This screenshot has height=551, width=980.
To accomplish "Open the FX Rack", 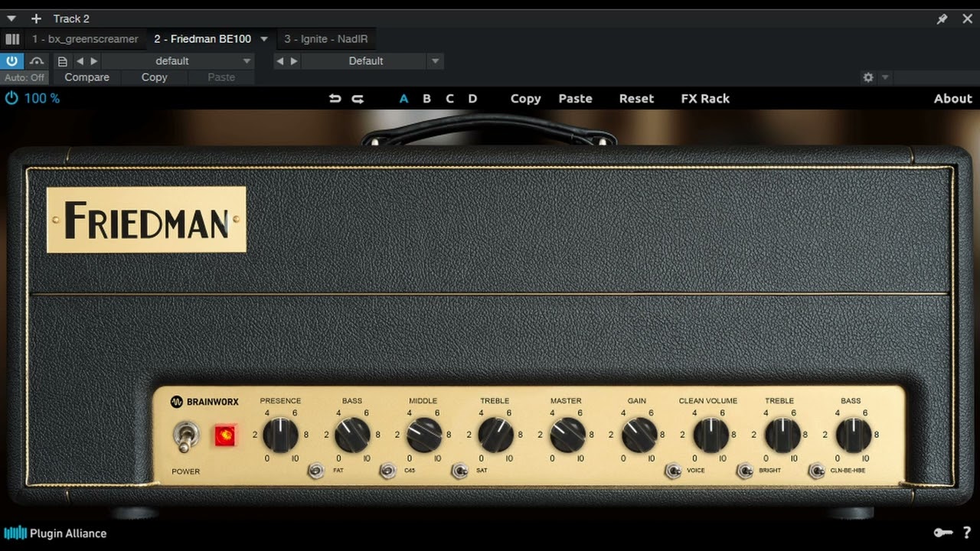I will pos(705,99).
